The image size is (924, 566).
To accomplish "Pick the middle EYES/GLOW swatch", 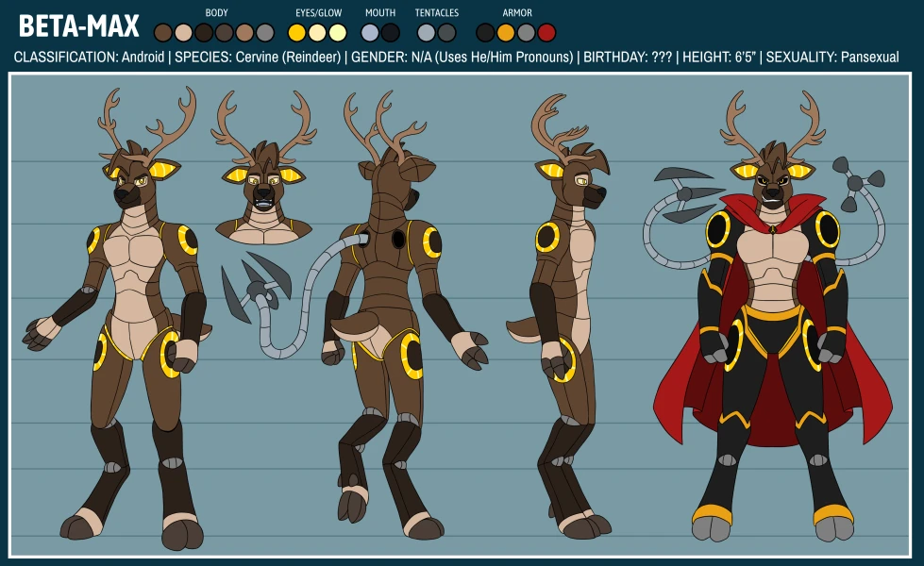I will 318,32.
